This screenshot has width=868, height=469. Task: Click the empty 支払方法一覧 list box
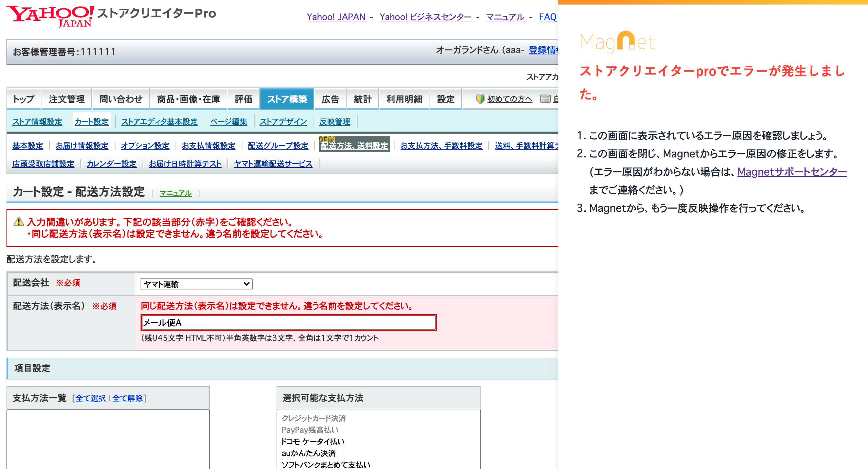pyautogui.click(x=108, y=439)
